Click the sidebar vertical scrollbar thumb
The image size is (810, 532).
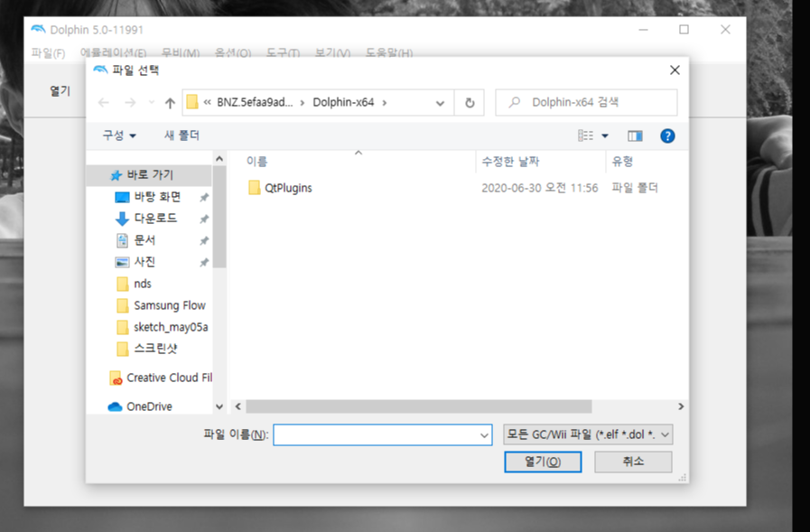[219, 217]
